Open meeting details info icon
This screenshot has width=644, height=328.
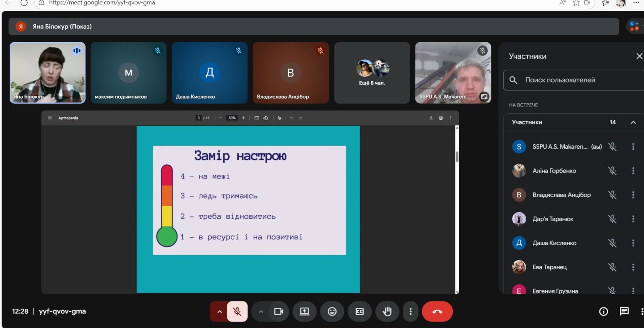pos(603,312)
